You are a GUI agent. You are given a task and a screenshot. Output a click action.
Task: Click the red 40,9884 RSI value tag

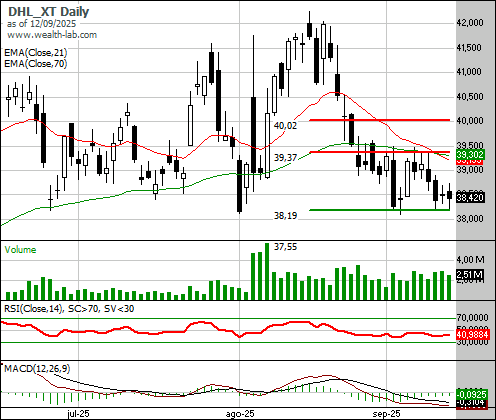[472, 334]
